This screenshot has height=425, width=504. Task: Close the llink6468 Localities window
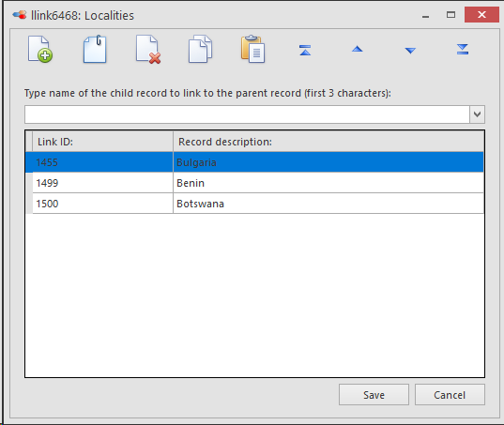[481, 14]
